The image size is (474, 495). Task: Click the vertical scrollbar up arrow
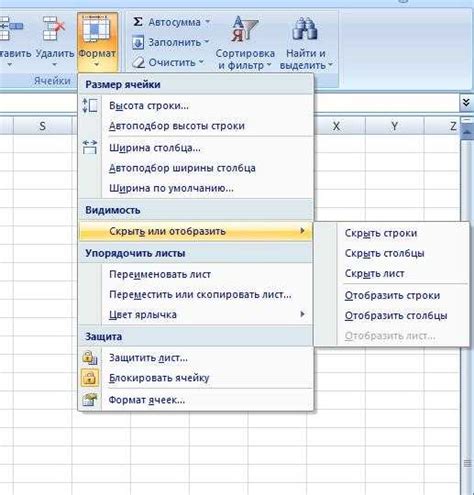pyautogui.click(x=467, y=132)
